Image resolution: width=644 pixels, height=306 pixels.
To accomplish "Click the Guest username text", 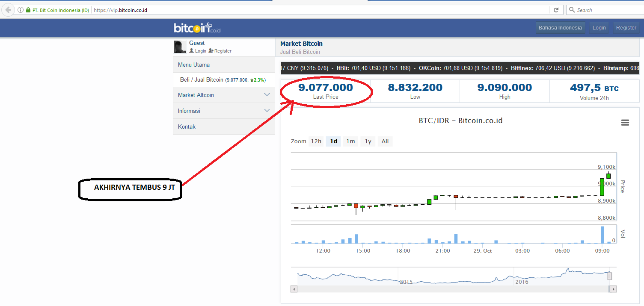I will pos(197,43).
